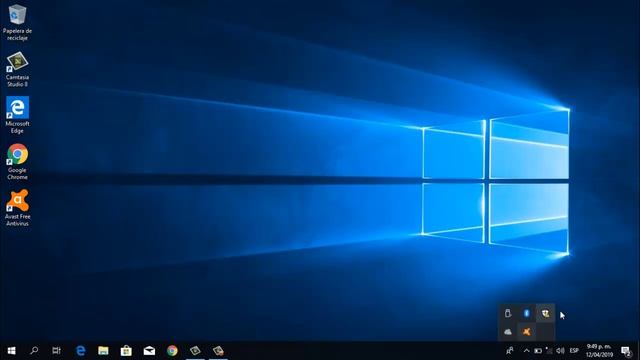Viewport: 640px width, 360px height.
Task: Launch Edge from the taskbar
Action: [80, 351]
